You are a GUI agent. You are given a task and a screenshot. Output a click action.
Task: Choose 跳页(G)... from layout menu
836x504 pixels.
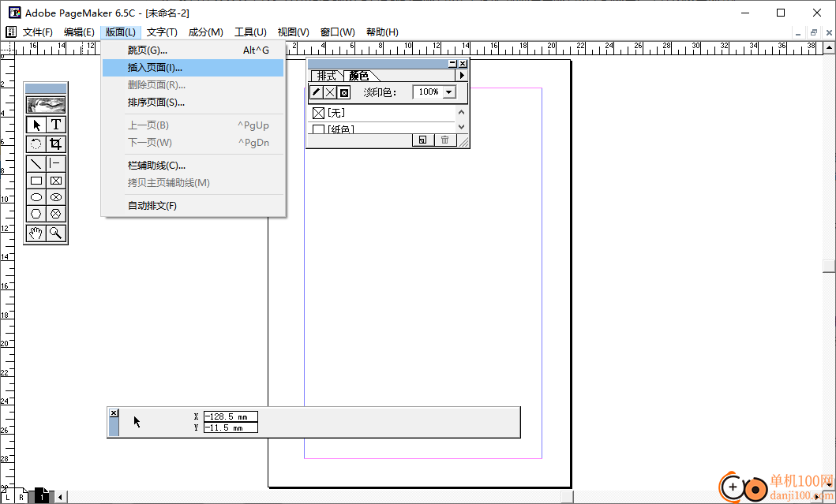[x=193, y=50]
